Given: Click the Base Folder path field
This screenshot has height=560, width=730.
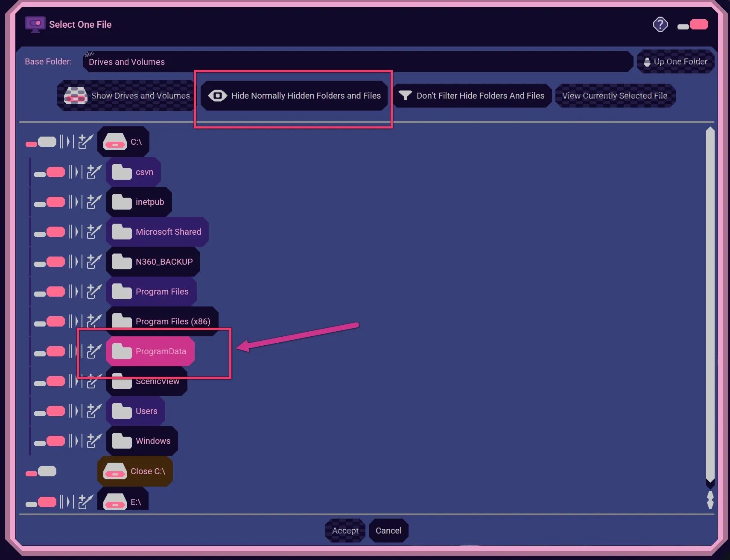Looking at the screenshot, I should [358, 62].
